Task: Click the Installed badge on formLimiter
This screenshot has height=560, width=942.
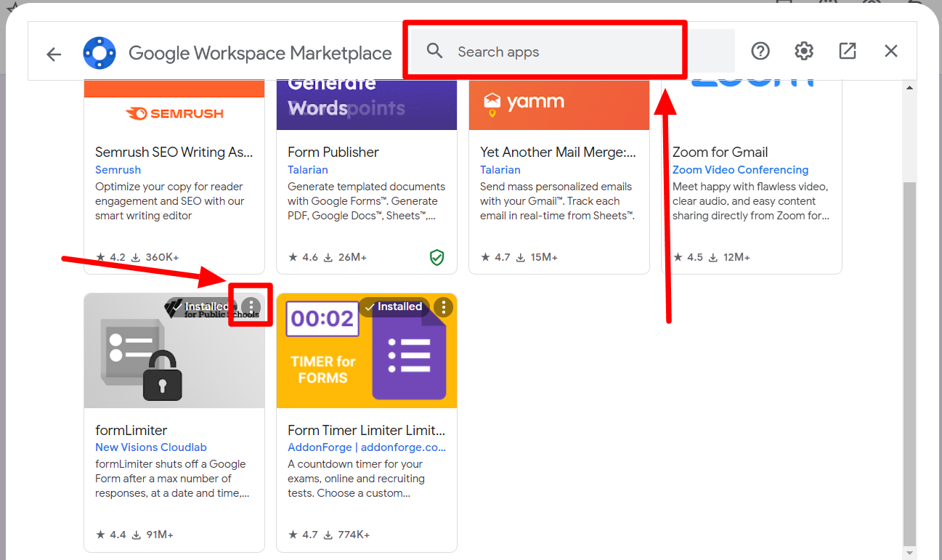Action: point(203,307)
